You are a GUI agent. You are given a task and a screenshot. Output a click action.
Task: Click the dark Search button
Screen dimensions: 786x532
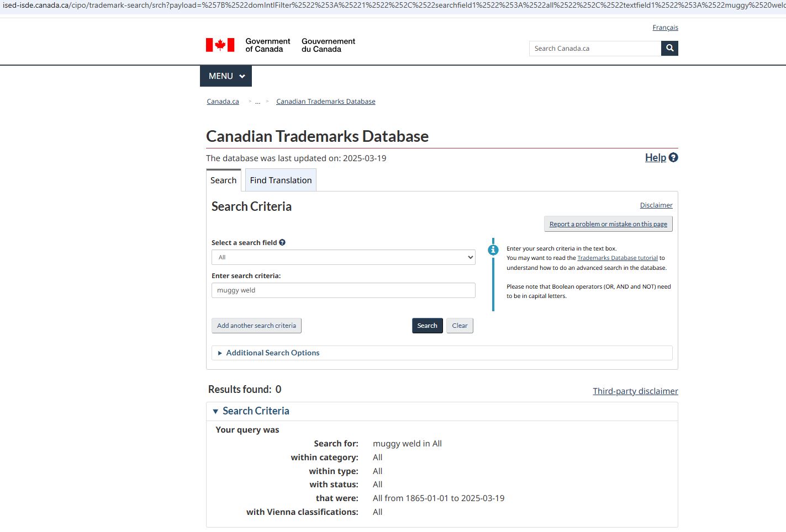[427, 326]
